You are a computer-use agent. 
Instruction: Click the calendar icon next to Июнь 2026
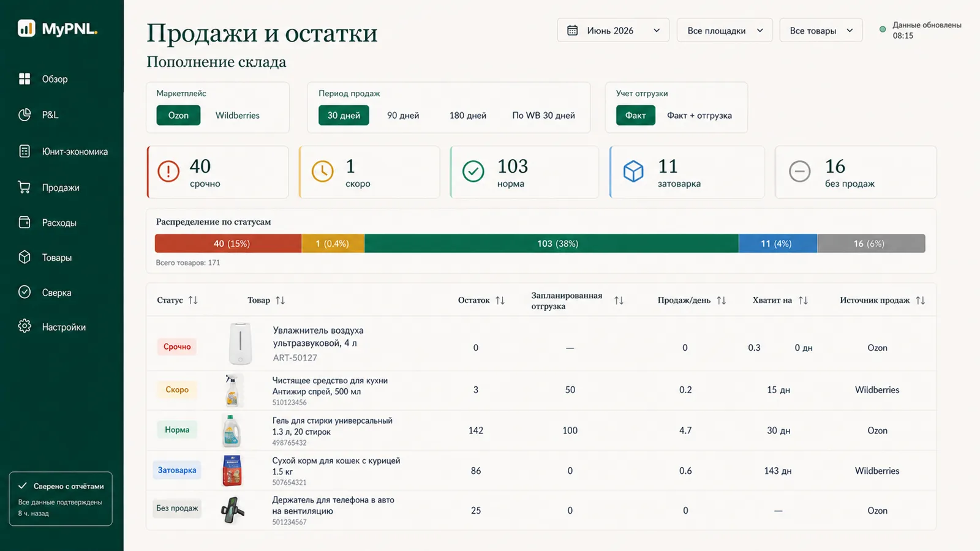[572, 30]
